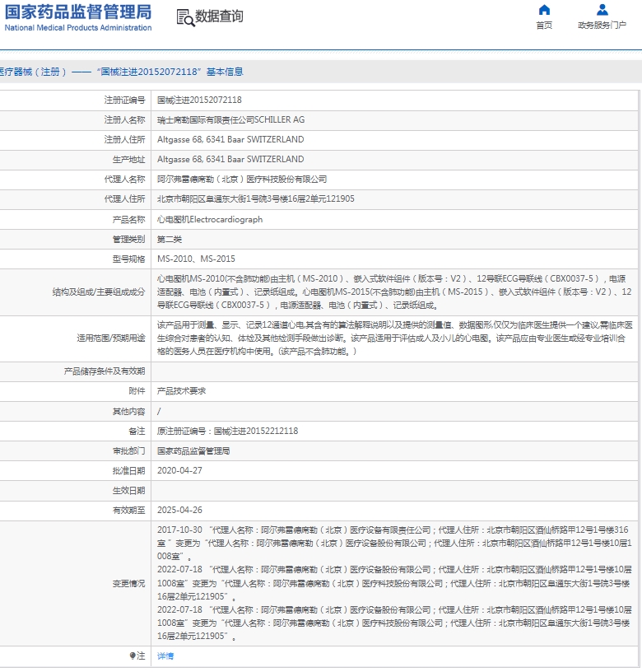This screenshot has width=642, height=672.
Task: Click the structure description starting 心电图机MS-2010
Action: pos(394,292)
